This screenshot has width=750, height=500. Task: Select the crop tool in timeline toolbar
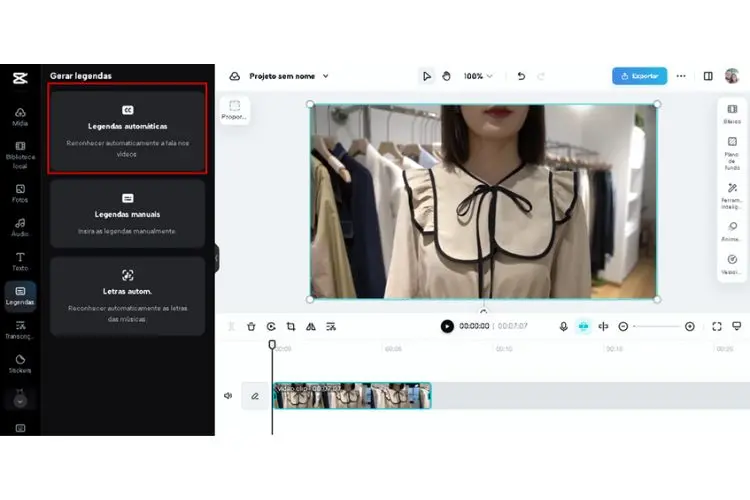(291, 326)
